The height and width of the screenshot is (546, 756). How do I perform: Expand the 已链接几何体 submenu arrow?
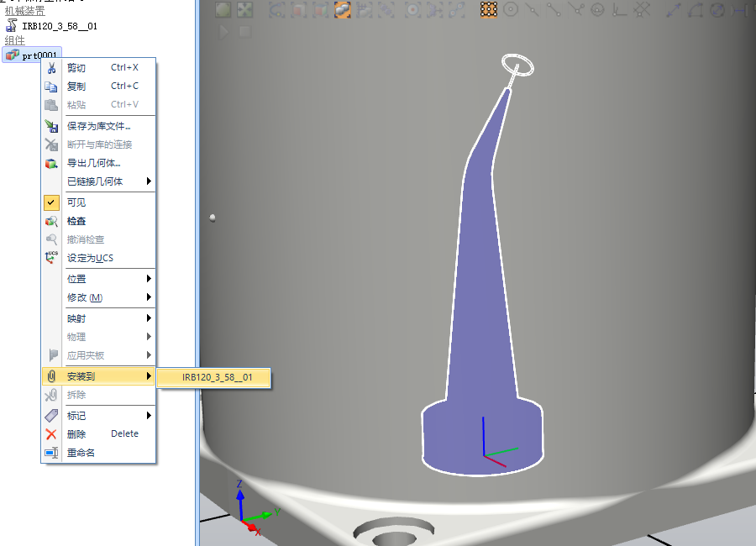point(149,181)
